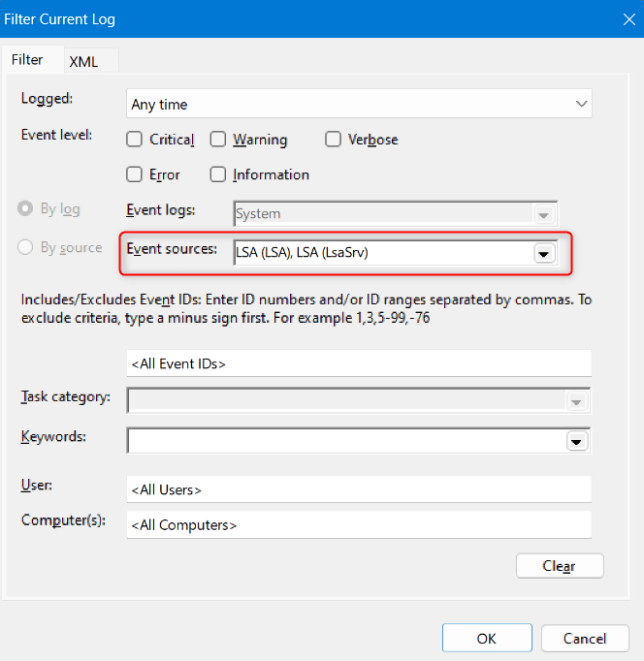Close the Filter Current Log dialog

click(x=628, y=19)
